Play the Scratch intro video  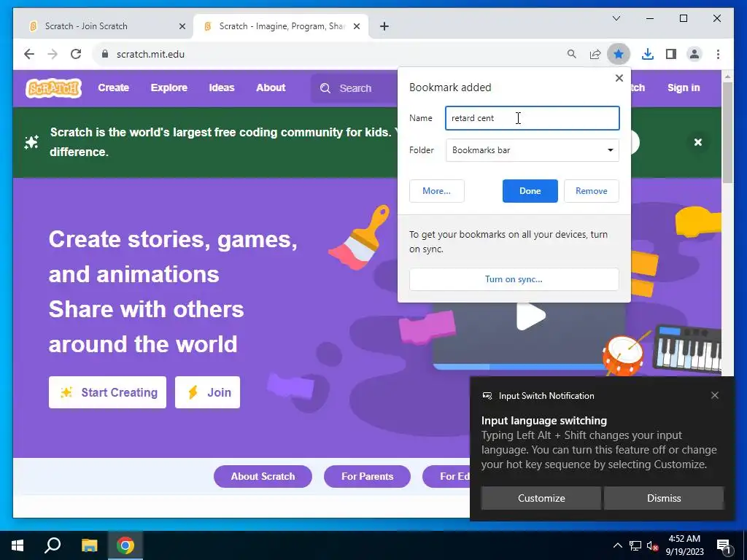[x=530, y=316]
